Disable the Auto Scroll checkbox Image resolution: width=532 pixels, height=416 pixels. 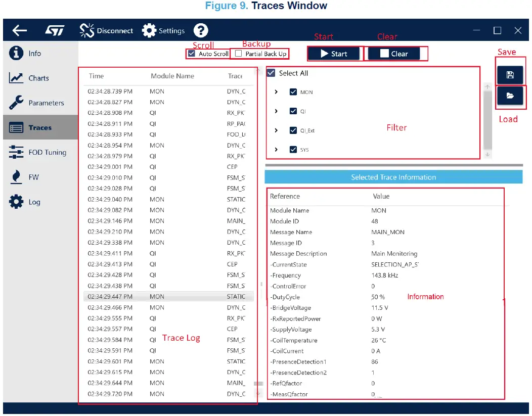point(191,54)
